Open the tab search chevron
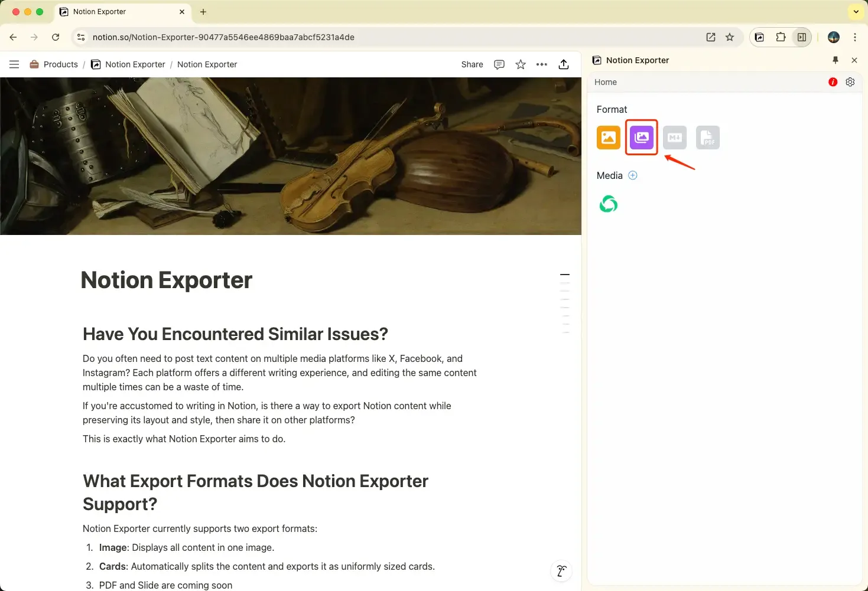The image size is (868, 591). 855,11
